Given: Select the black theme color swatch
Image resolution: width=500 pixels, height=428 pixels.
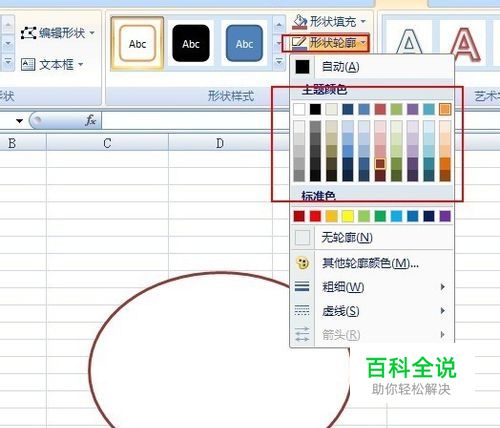Looking at the screenshot, I should tap(315, 109).
